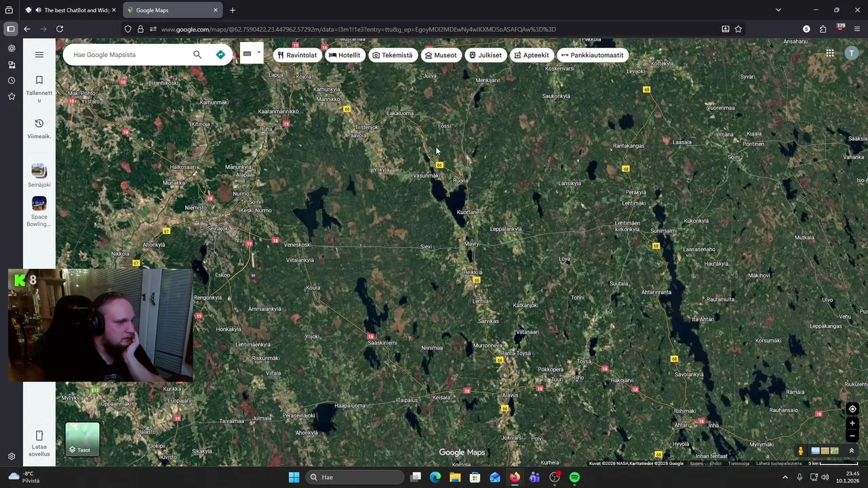Viewport: 868px width, 488px height.
Task: Toggle the 5 km scale bar units
Action: tap(834, 464)
